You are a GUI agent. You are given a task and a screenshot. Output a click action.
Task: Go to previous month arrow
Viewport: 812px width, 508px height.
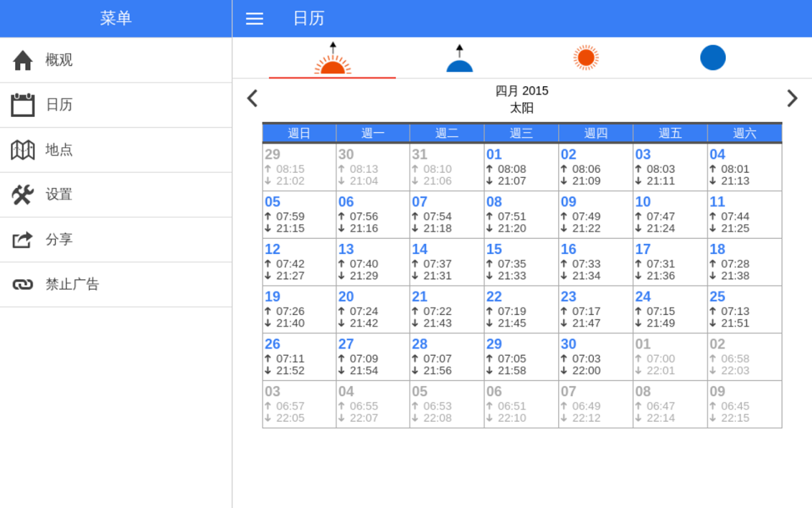[x=253, y=98]
